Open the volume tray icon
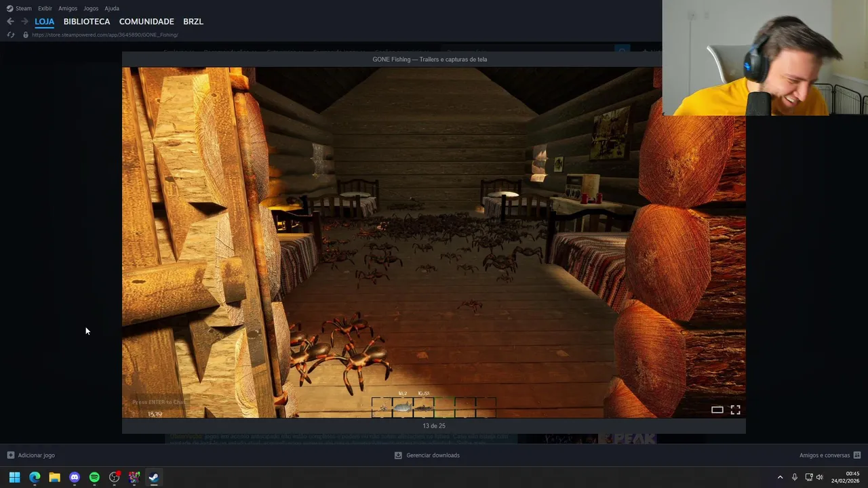This screenshot has height=488, width=868. click(820, 477)
